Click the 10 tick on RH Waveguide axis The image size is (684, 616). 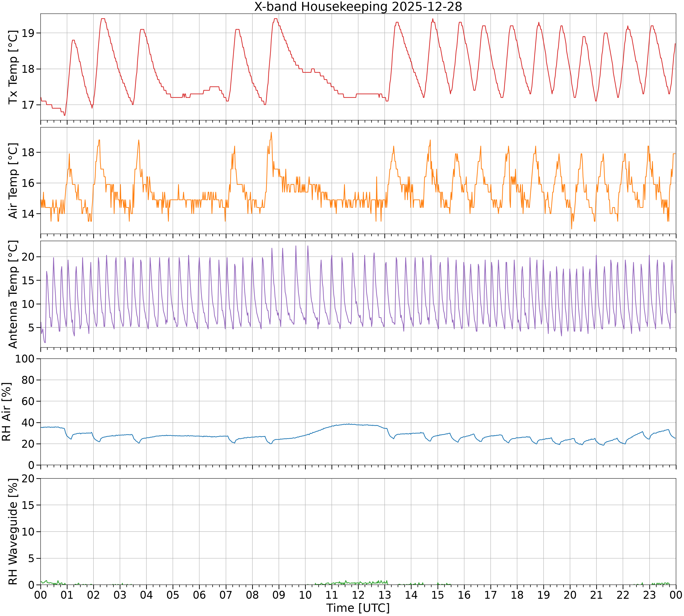(x=28, y=532)
